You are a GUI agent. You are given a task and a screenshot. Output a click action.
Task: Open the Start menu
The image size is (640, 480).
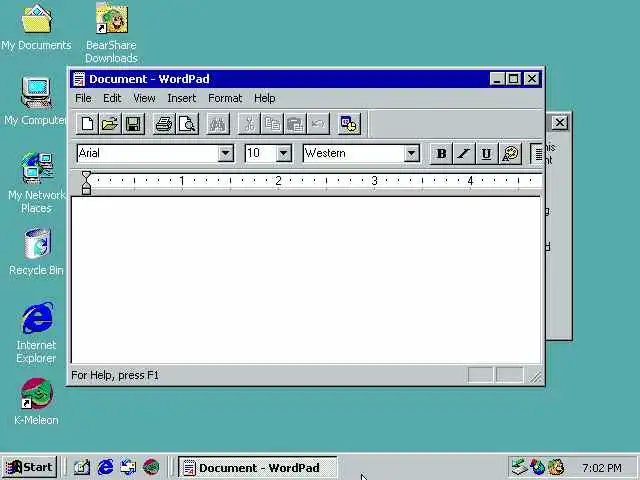29,467
